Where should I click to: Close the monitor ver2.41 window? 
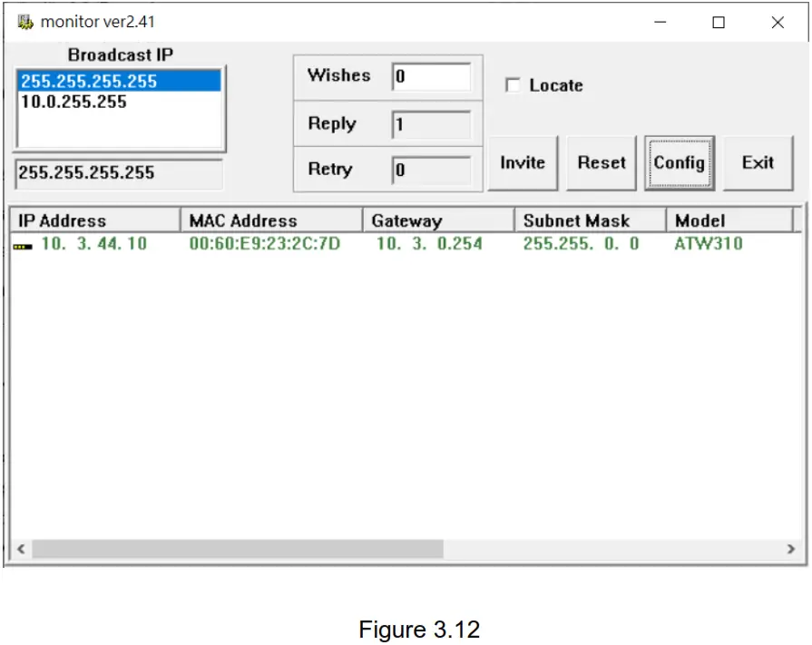778,23
